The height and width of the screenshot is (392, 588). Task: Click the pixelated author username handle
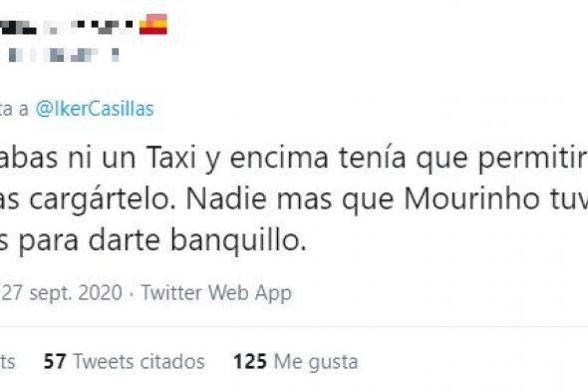click(x=63, y=55)
